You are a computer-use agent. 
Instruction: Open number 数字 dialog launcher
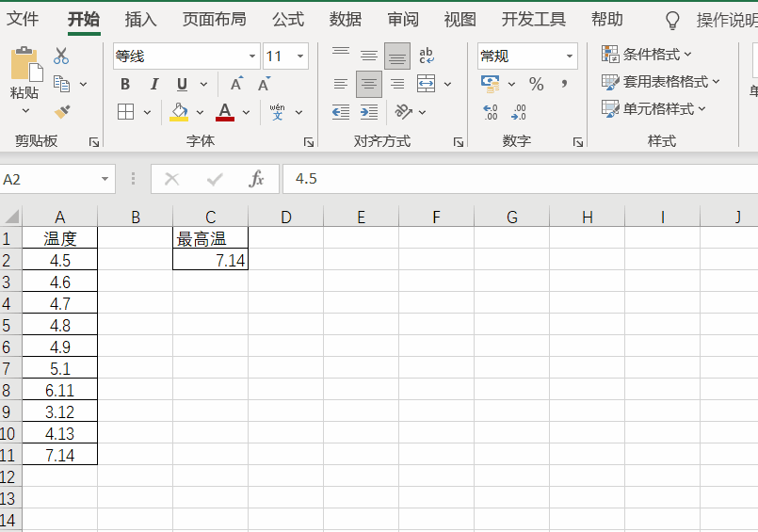(x=578, y=142)
